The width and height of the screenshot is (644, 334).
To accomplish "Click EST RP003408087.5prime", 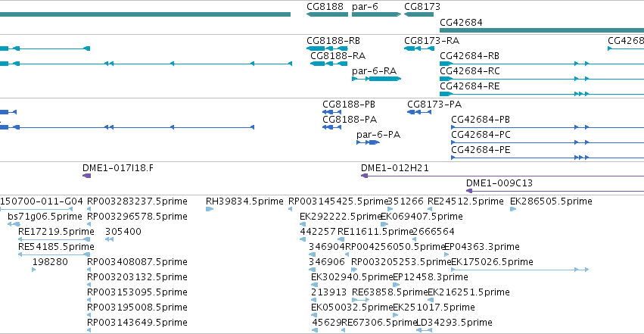I will pyautogui.click(x=89, y=270).
